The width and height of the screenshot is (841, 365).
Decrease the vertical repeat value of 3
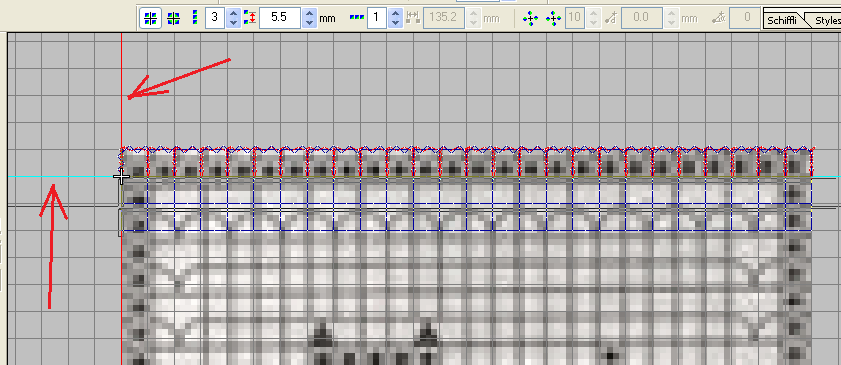[x=233, y=23]
